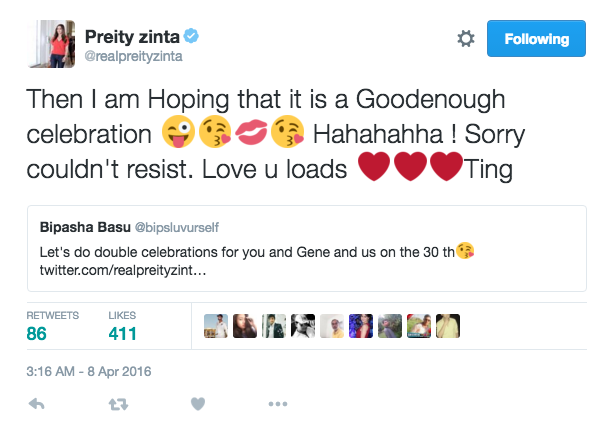Toggle the Following button
Viewport: 613px width, 435px height.
pyautogui.click(x=536, y=39)
